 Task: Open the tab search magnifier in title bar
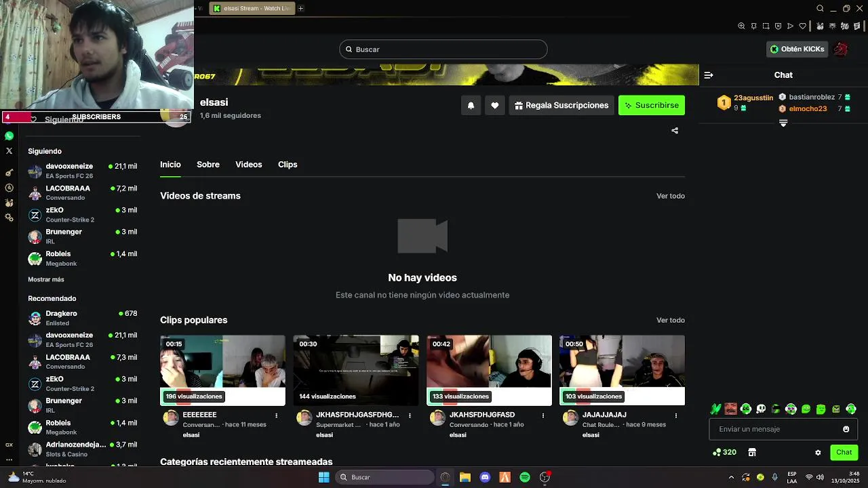click(820, 9)
